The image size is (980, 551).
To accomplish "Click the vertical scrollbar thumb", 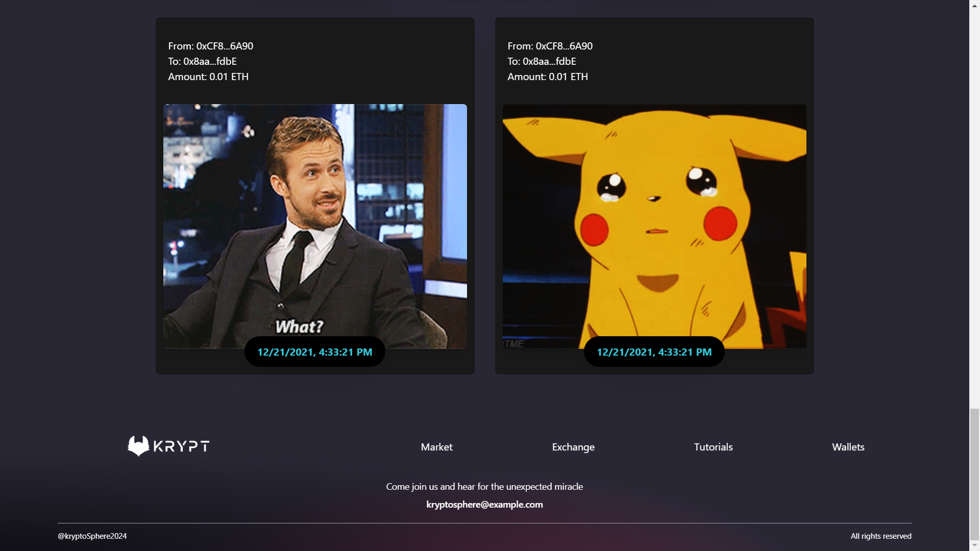I will click(x=974, y=474).
